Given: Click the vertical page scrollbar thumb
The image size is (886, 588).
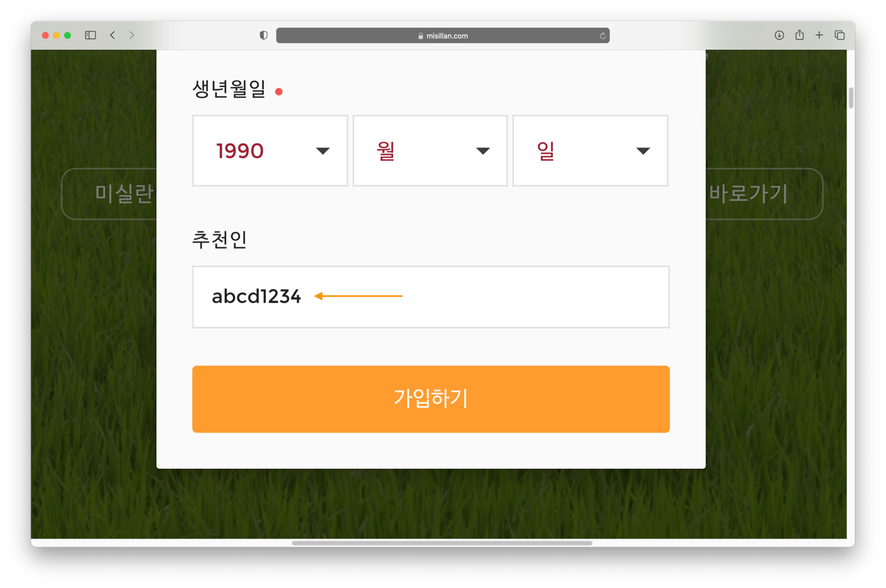Looking at the screenshot, I should coord(851,97).
